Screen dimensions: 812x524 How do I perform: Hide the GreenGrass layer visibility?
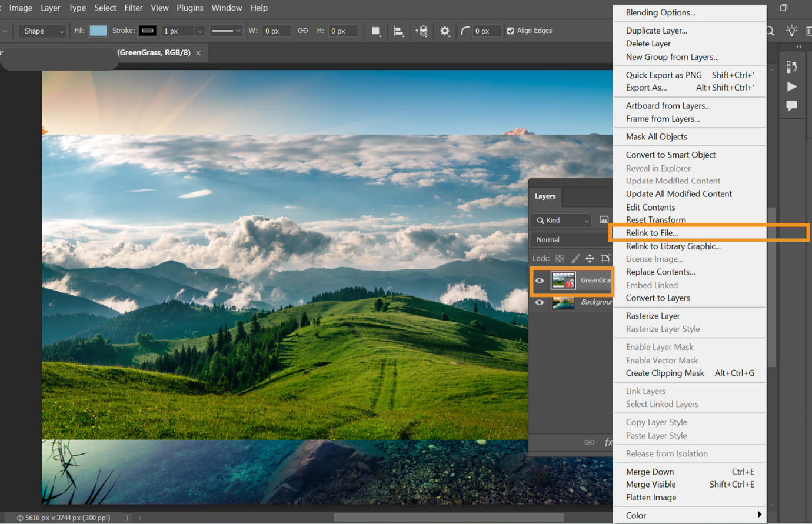[x=540, y=281]
